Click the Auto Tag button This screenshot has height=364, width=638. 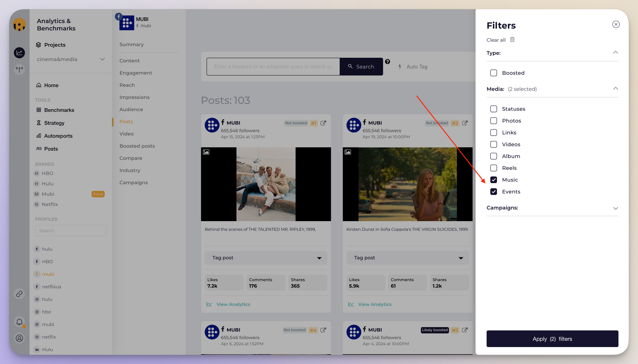412,67
